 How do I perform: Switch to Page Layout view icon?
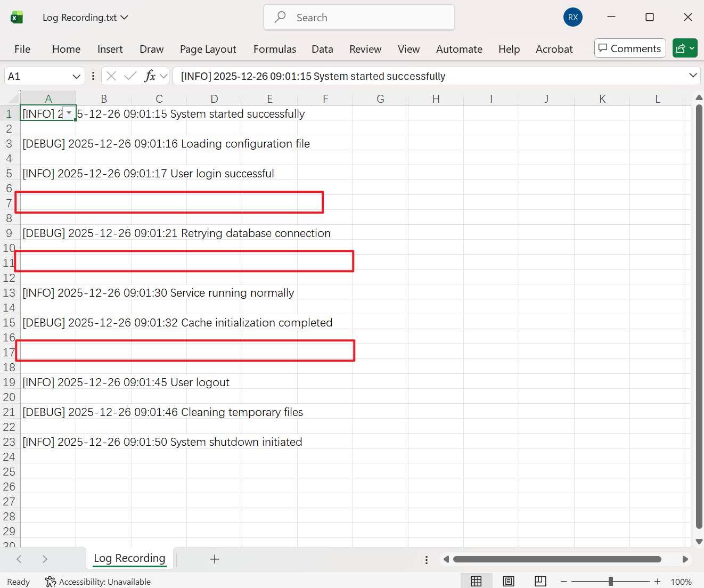click(x=509, y=581)
